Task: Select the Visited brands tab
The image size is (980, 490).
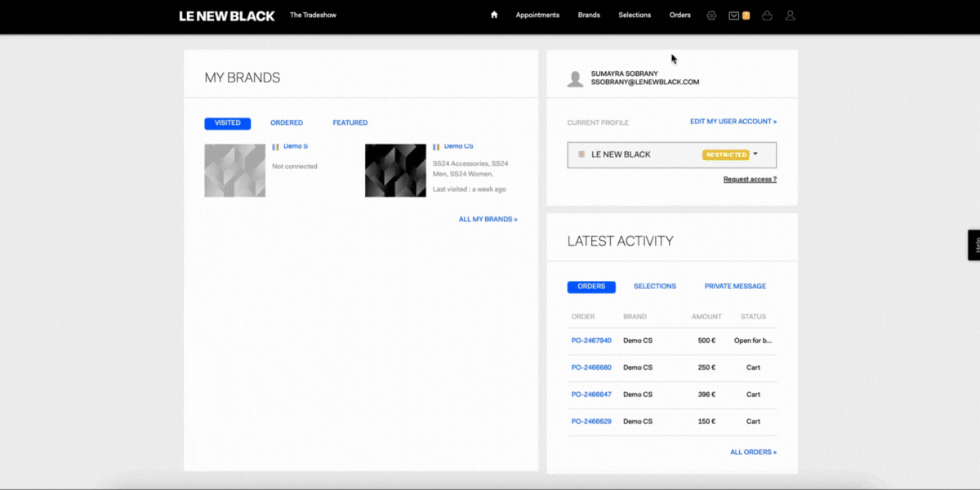Action: 228,123
